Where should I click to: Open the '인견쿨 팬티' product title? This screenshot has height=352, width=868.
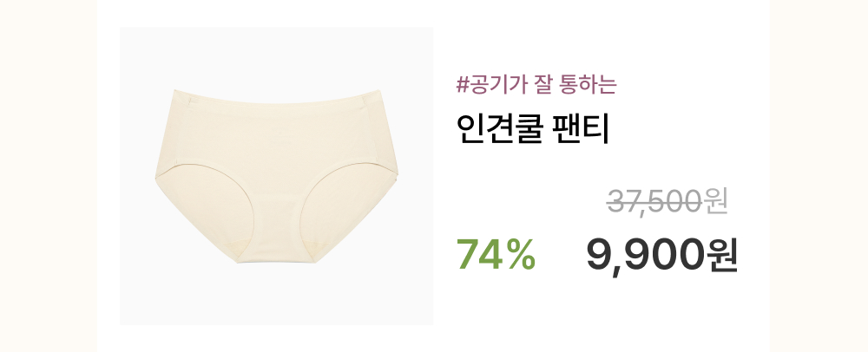[533, 129]
